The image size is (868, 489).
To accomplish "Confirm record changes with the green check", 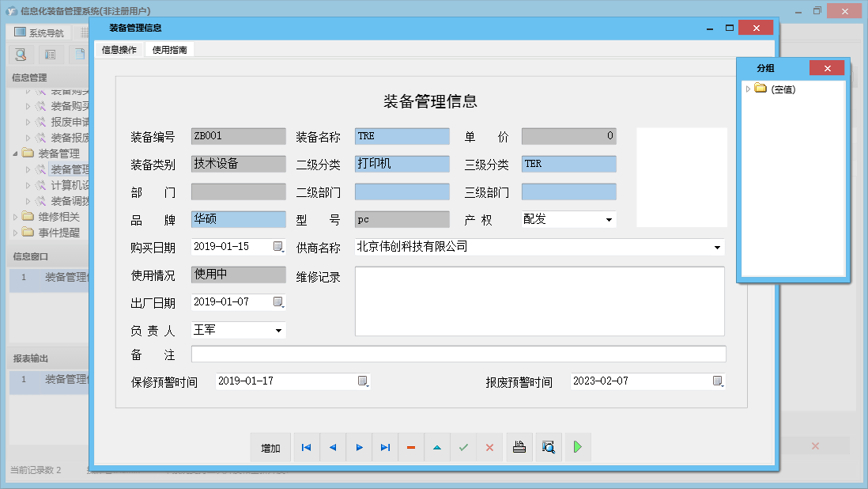I will tap(463, 447).
